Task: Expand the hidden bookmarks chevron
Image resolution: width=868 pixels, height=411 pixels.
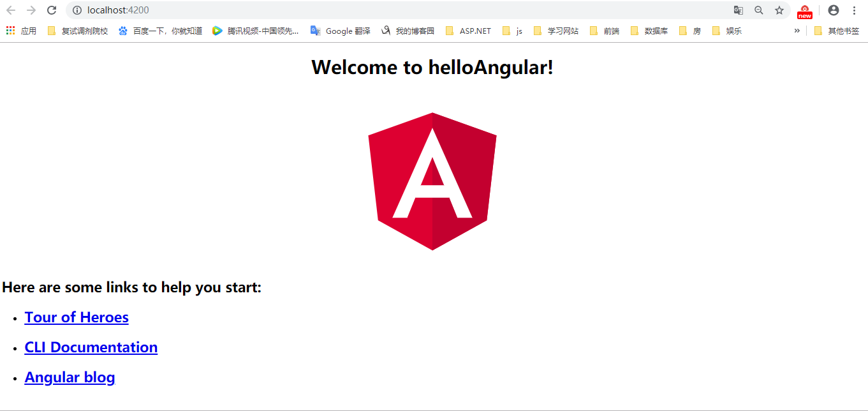Action: [797, 31]
